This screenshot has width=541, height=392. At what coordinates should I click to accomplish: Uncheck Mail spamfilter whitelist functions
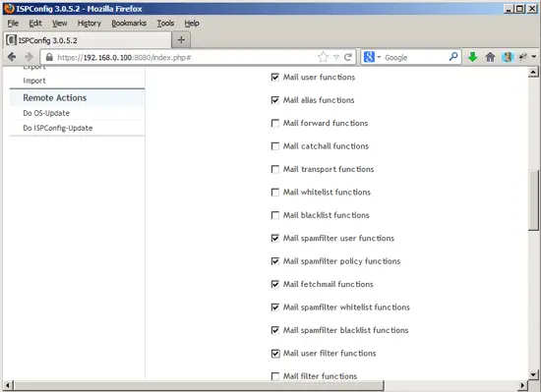[x=275, y=307]
